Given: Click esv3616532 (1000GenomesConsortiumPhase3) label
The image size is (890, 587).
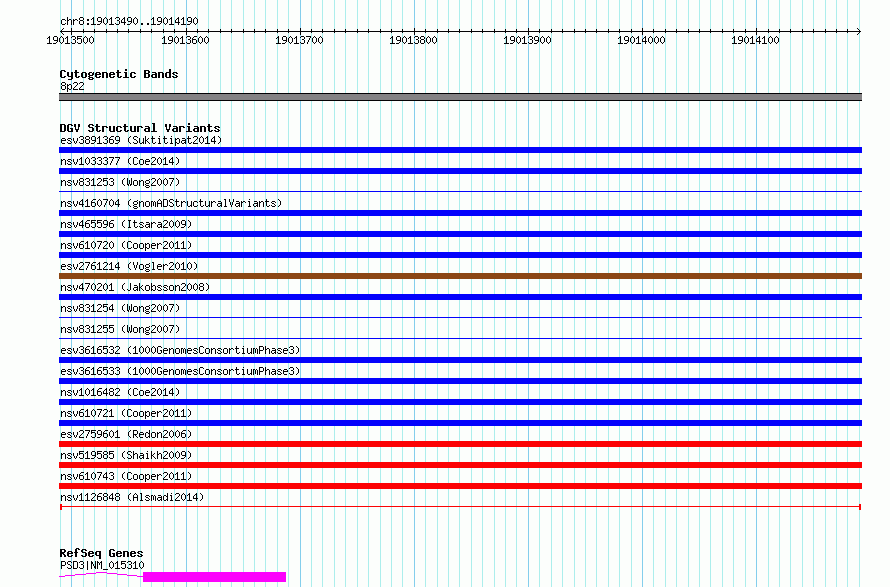Looking at the screenshot, I should [x=180, y=350].
